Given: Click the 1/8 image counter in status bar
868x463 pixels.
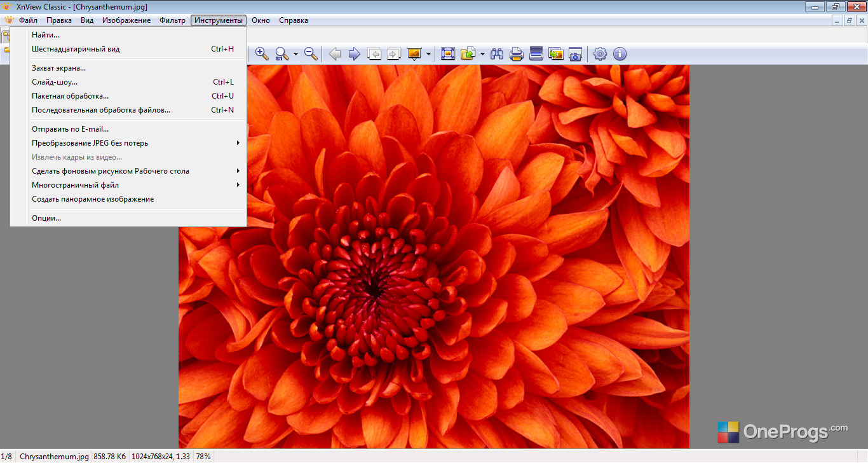Looking at the screenshot, I should (6, 457).
